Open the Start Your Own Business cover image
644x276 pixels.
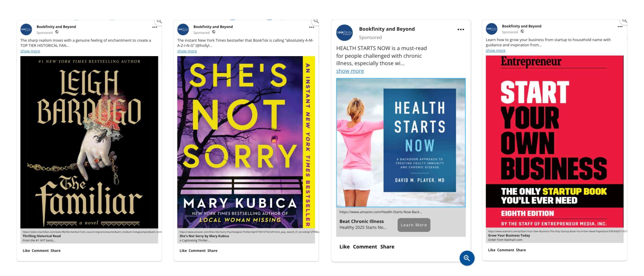pos(554,141)
